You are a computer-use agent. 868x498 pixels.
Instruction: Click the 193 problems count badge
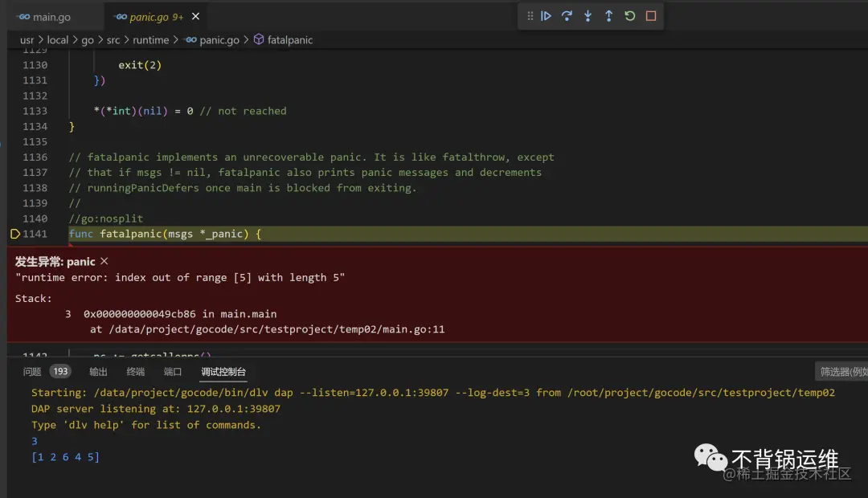pos(60,371)
